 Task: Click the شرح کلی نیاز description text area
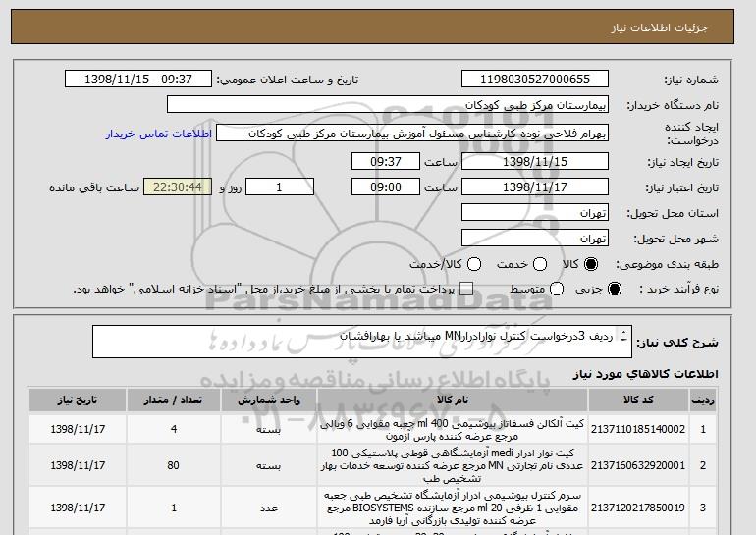tap(362, 342)
